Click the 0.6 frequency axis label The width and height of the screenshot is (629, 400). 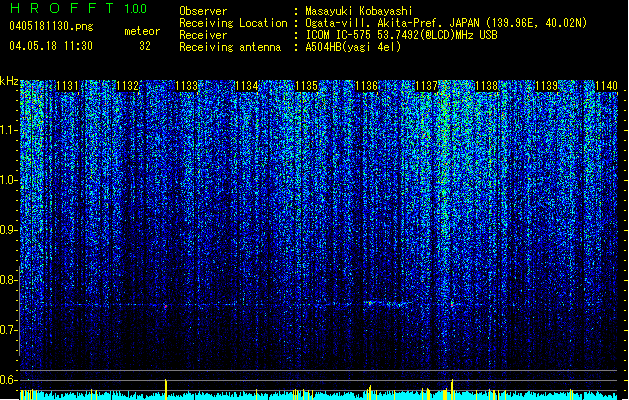click(8, 380)
